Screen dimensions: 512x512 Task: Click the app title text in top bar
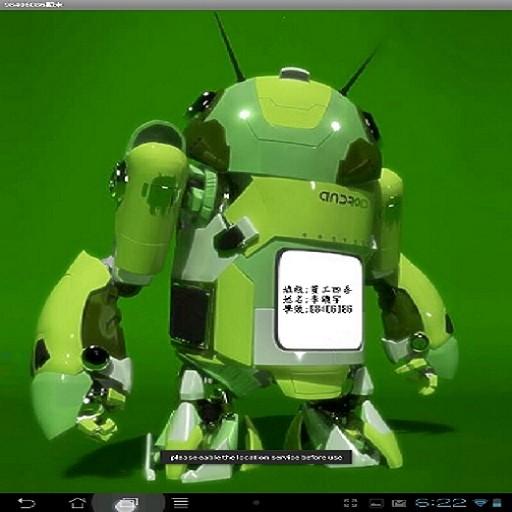(32, 5)
